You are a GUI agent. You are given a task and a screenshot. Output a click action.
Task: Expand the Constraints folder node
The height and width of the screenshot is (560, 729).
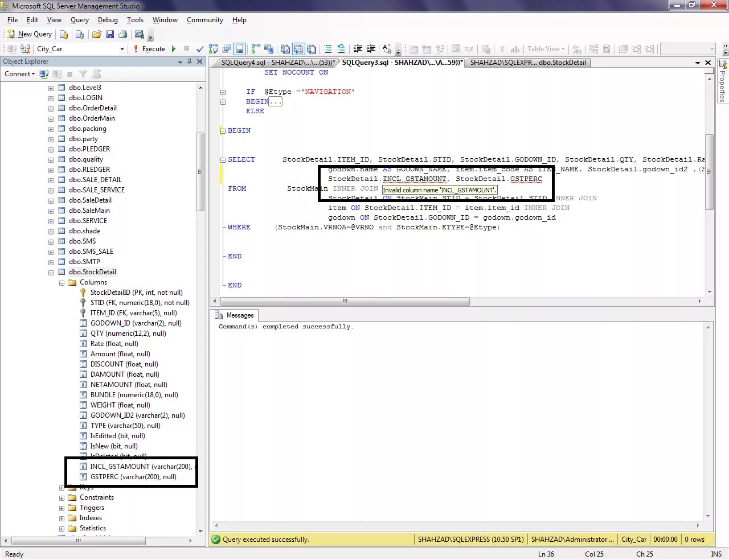point(62,498)
